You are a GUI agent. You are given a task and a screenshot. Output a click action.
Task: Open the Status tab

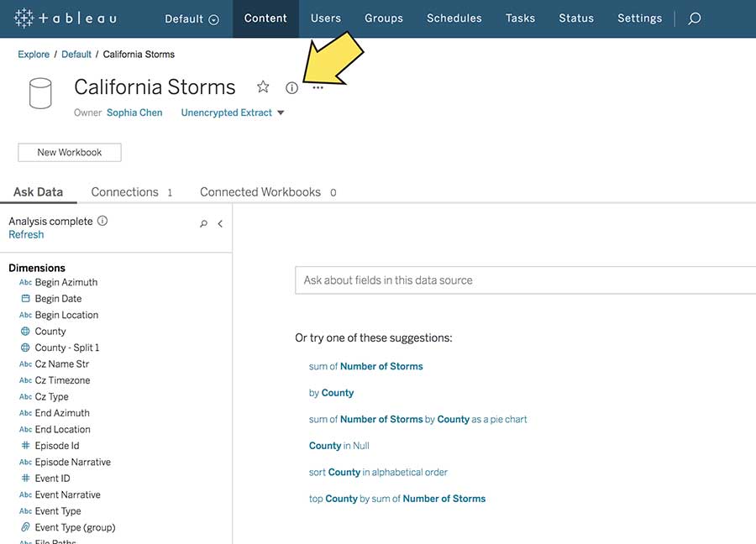click(x=576, y=18)
